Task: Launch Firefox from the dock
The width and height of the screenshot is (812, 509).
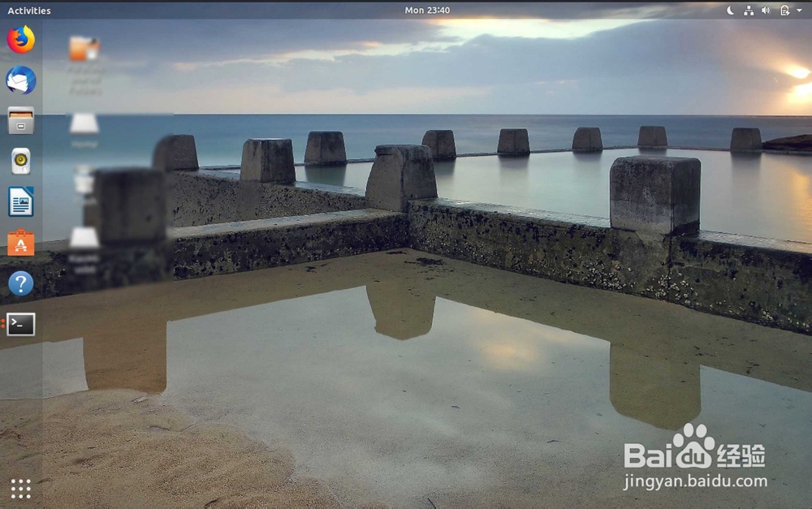Action: pos(21,39)
